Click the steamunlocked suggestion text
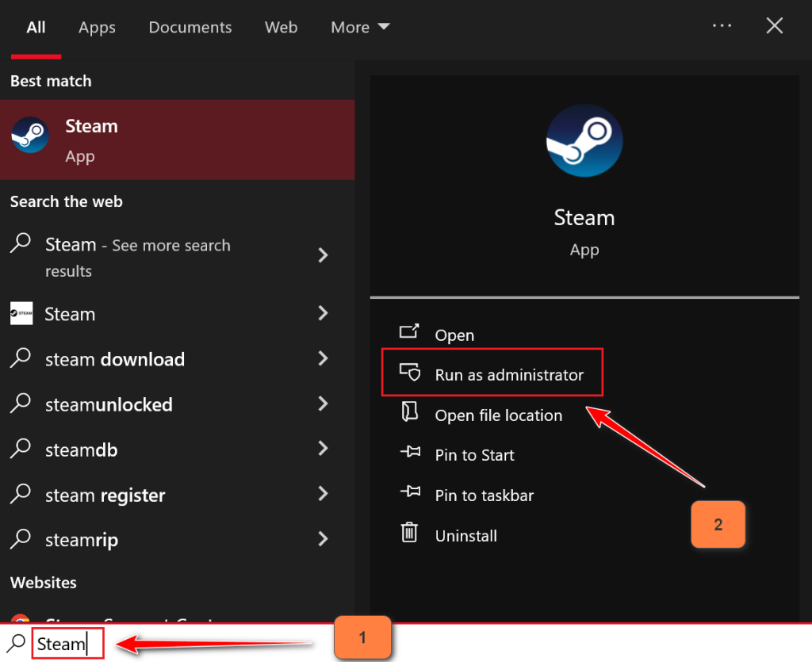 coord(109,404)
